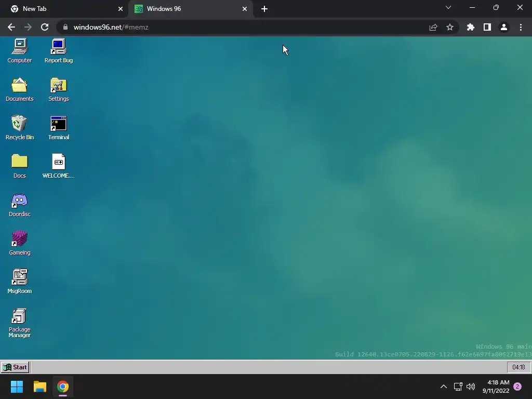The height and width of the screenshot is (399, 532).
Task: Go back using the browser back arrow
Action: [x=11, y=27]
